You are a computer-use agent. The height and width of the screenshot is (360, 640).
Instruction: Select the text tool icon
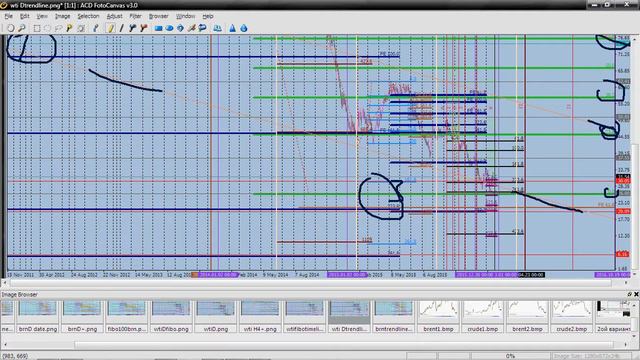(218, 28)
